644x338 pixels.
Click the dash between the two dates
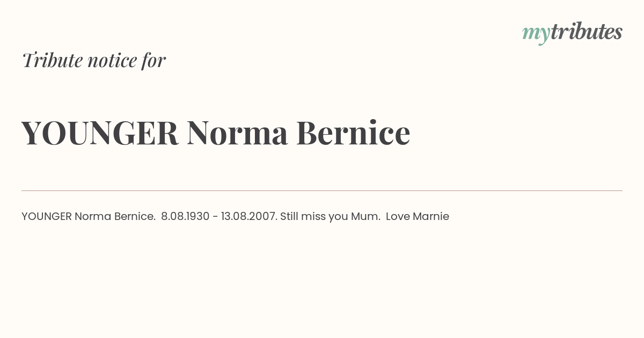(216, 217)
